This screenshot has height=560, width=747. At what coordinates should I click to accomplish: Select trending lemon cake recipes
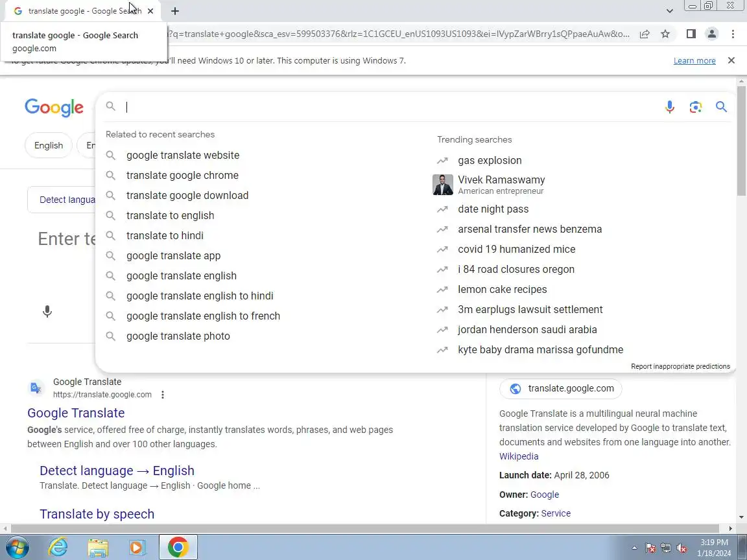click(x=502, y=289)
